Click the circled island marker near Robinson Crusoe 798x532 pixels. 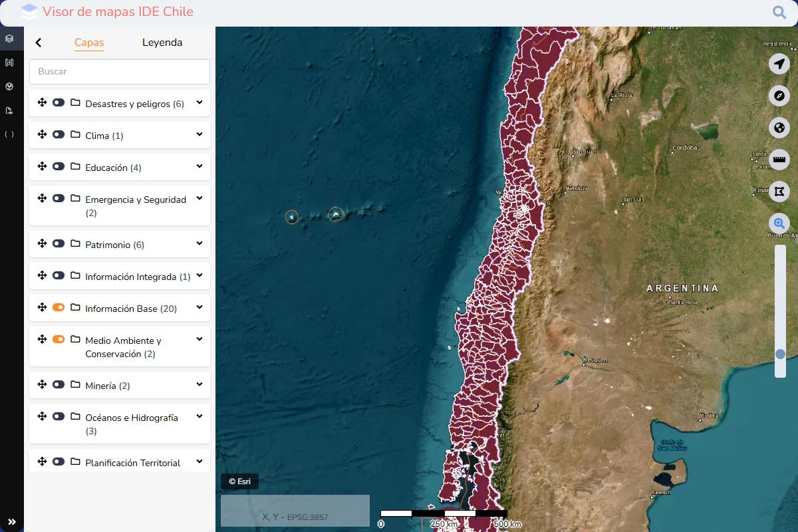click(x=336, y=214)
